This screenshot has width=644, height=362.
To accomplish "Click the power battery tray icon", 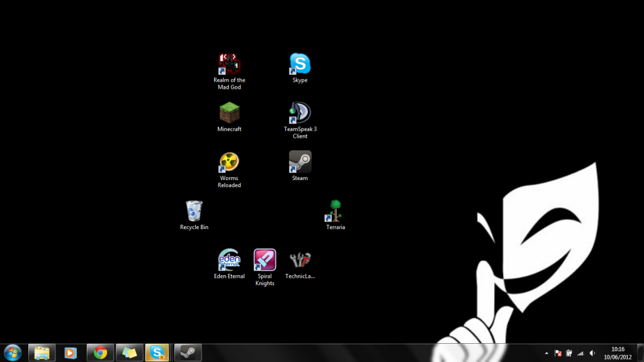I will pyautogui.click(x=569, y=353).
